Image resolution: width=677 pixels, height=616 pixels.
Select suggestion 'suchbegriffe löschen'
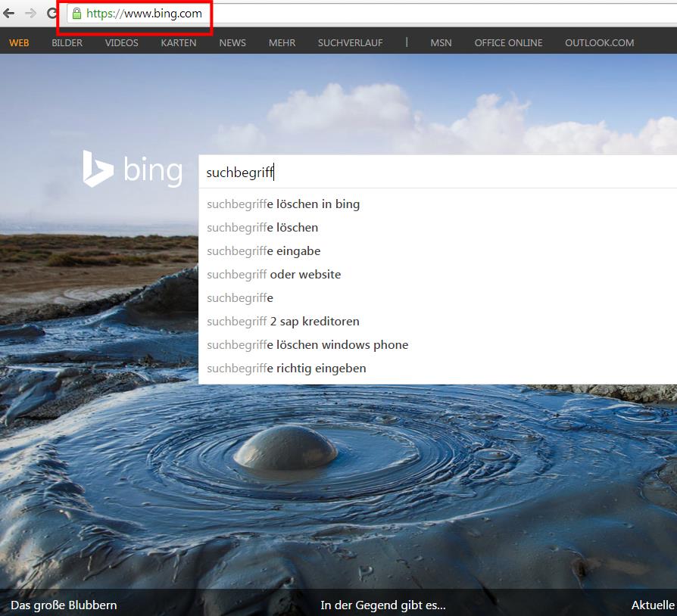tap(438, 227)
